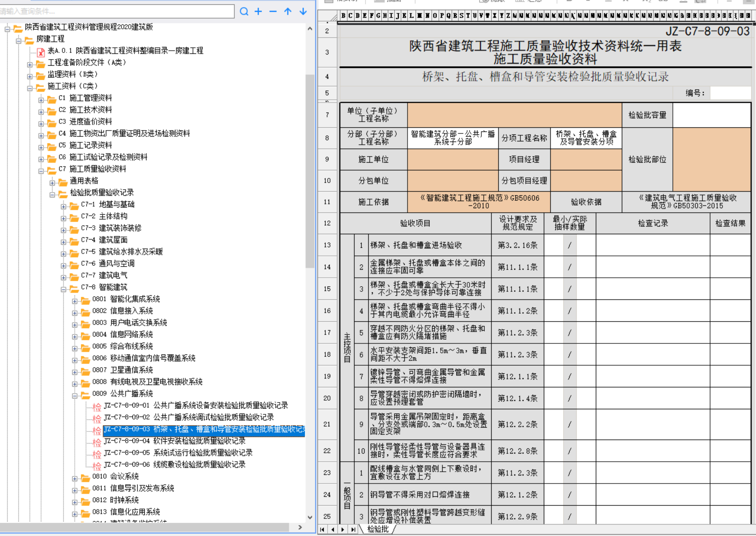Click the 检 icon of JZ-C7-8-09-06
The height and width of the screenshot is (536, 756).
[97, 466]
